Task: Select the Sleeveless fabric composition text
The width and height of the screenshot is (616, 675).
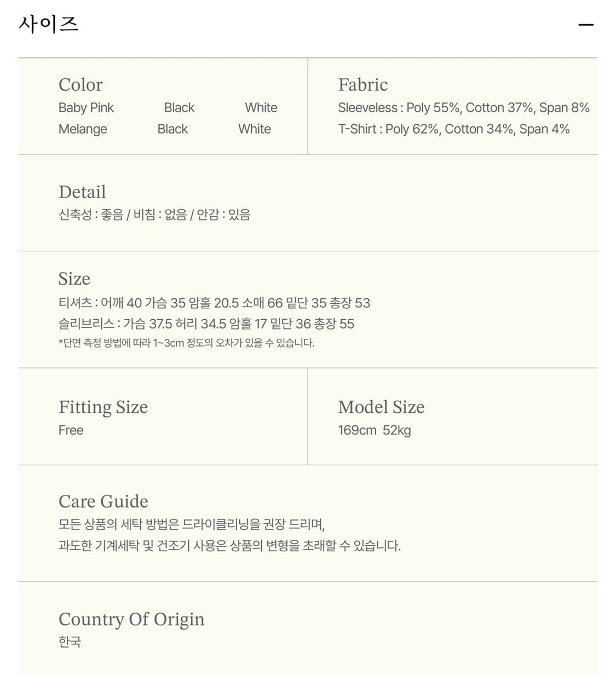Action: (464, 108)
